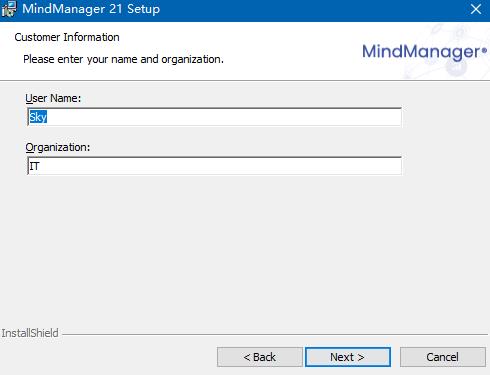Click the Organization input field
Viewport: 490px width, 375px height.
(x=214, y=166)
